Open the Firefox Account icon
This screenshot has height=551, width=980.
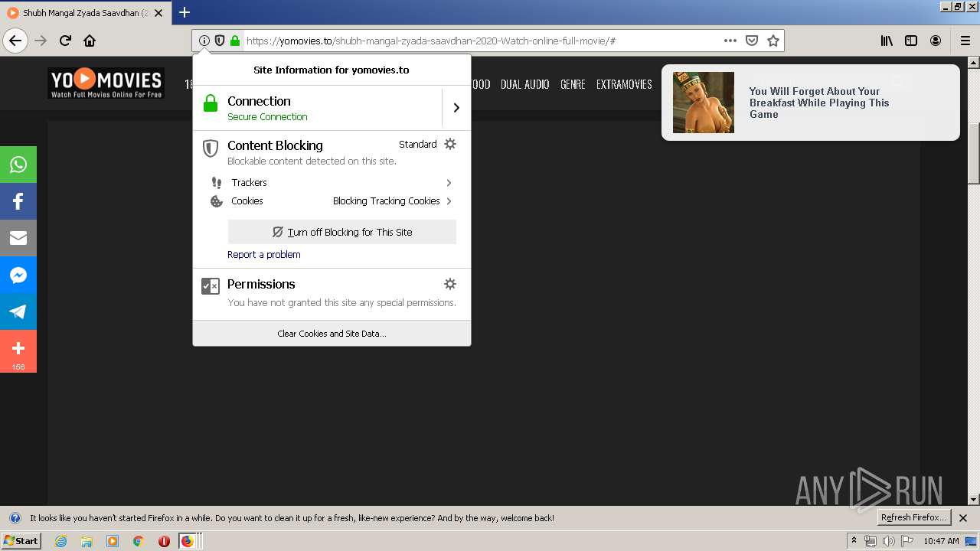tap(936, 41)
